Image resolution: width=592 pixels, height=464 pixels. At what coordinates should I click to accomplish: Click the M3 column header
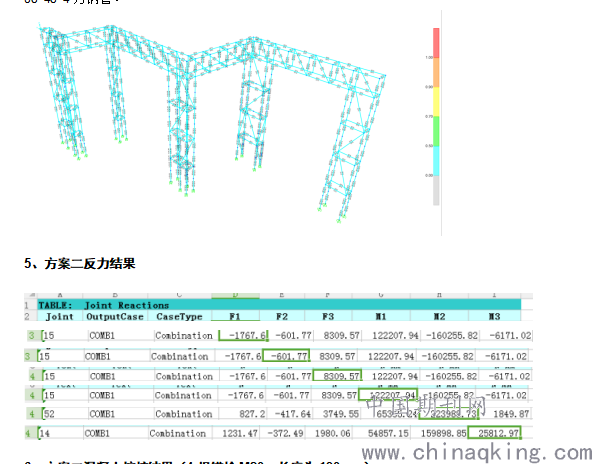pyautogui.click(x=495, y=316)
